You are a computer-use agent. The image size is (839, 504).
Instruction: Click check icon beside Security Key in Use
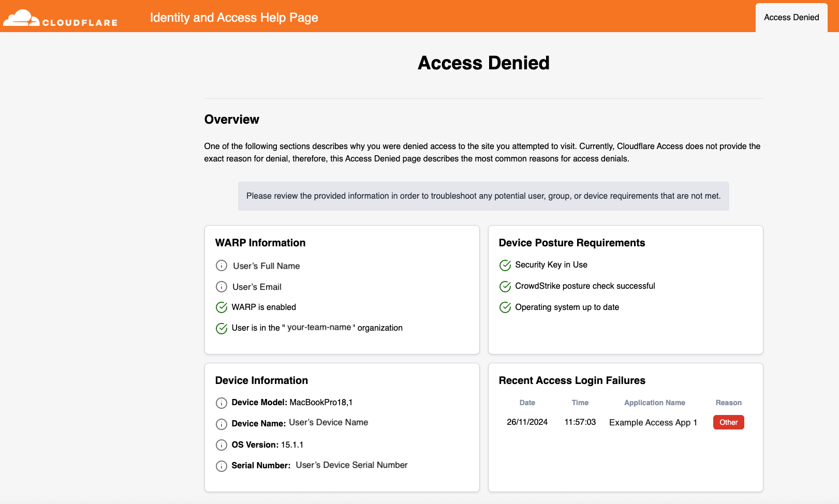[x=505, y=265]
